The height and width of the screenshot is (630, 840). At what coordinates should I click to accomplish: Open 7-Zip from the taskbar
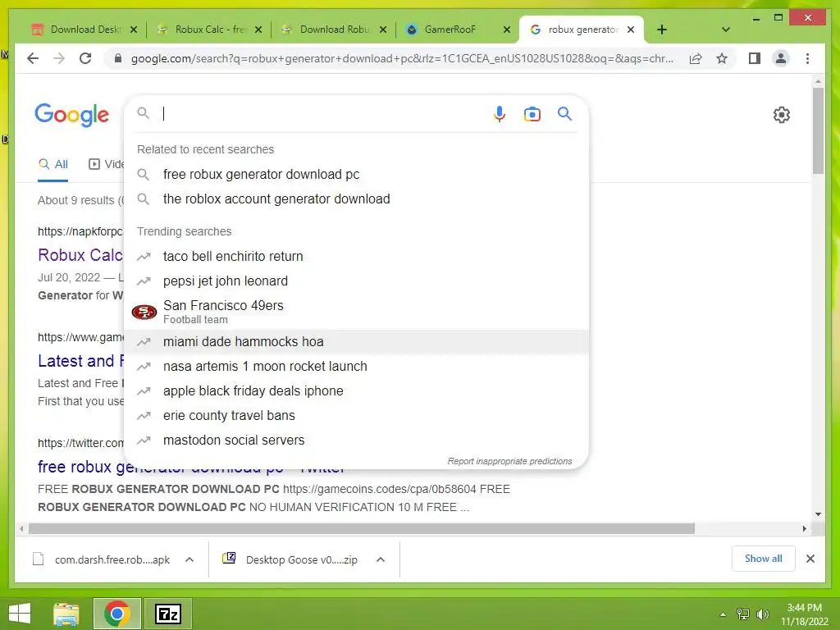coord(168,614)
